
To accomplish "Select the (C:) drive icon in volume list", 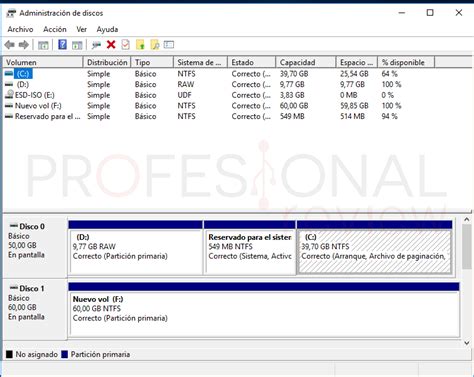I will [9, 73].
